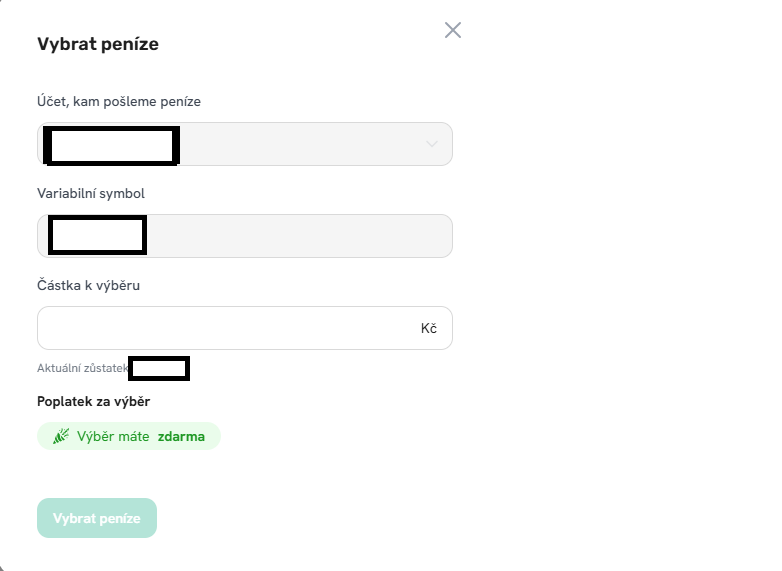Image resolution: width=782 pixels, height=571 pixels.
Task: Focus the Částka k výběru input
Action: (x=225, y=328)
